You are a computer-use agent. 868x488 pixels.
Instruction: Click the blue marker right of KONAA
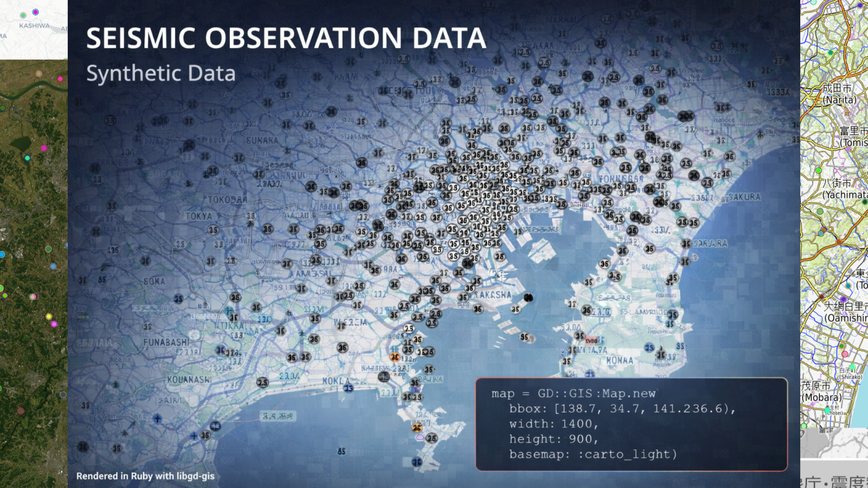[648, 347]
